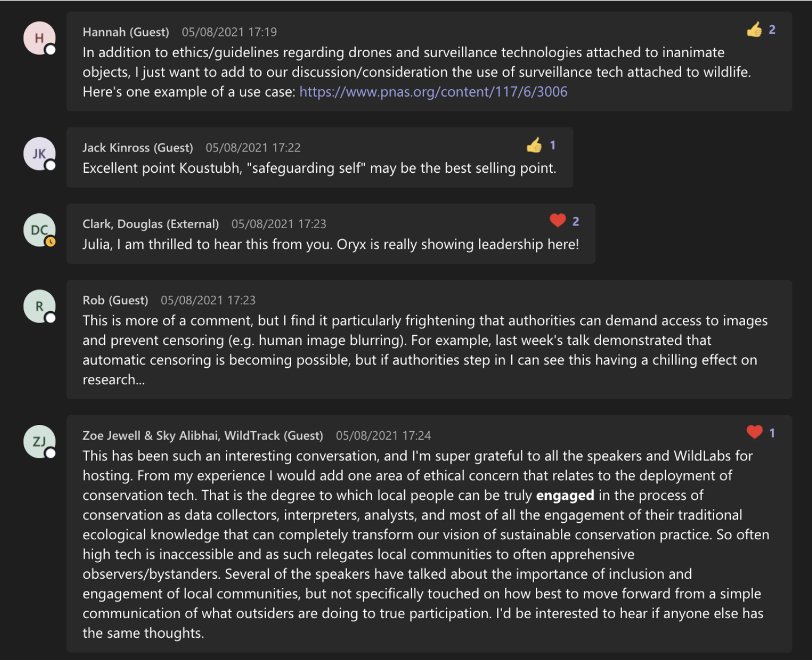Select Rob's R profile avatar

39,306
